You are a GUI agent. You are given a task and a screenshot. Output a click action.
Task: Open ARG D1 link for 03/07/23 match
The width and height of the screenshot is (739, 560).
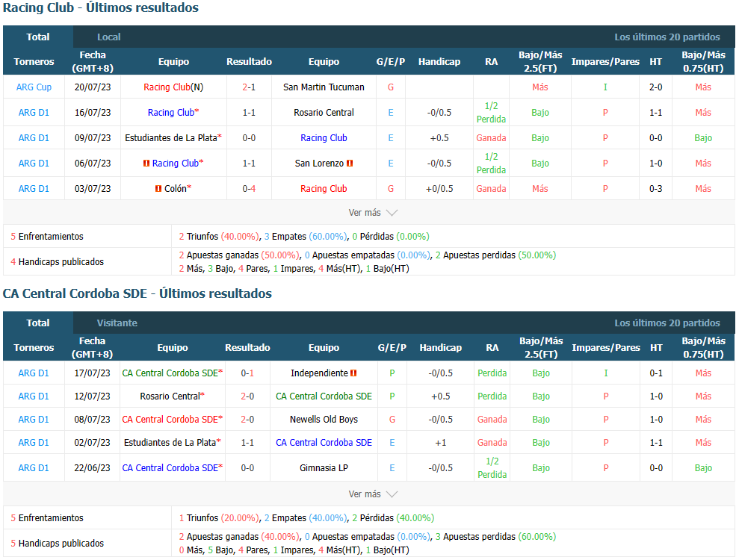(34, 189)
